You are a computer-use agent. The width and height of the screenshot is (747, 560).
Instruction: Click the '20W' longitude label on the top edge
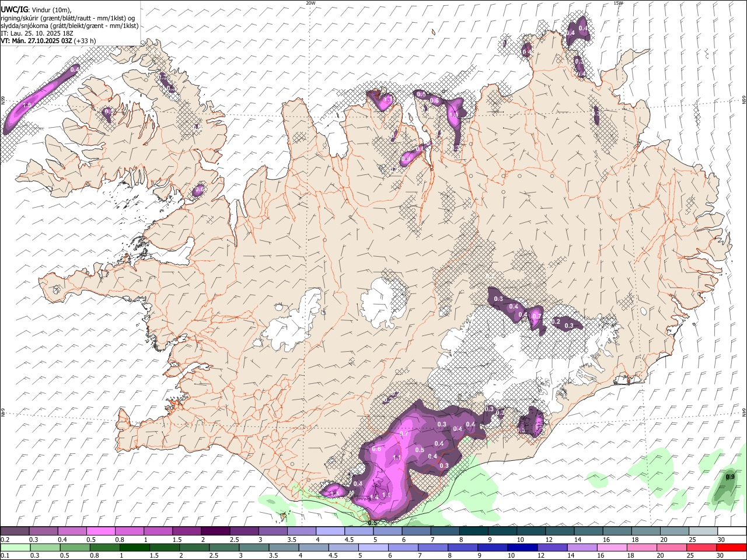coord(310,3)
